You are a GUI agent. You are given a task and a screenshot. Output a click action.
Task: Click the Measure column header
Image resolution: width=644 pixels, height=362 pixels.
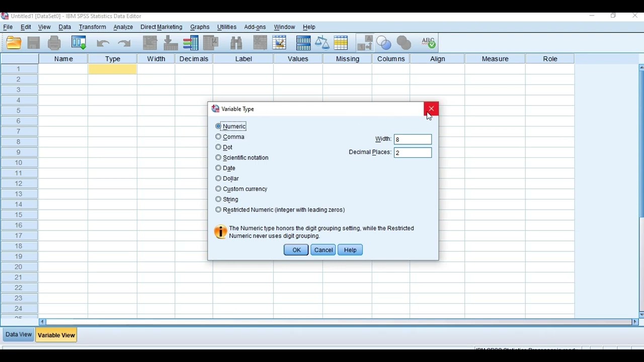click(495, 59)
